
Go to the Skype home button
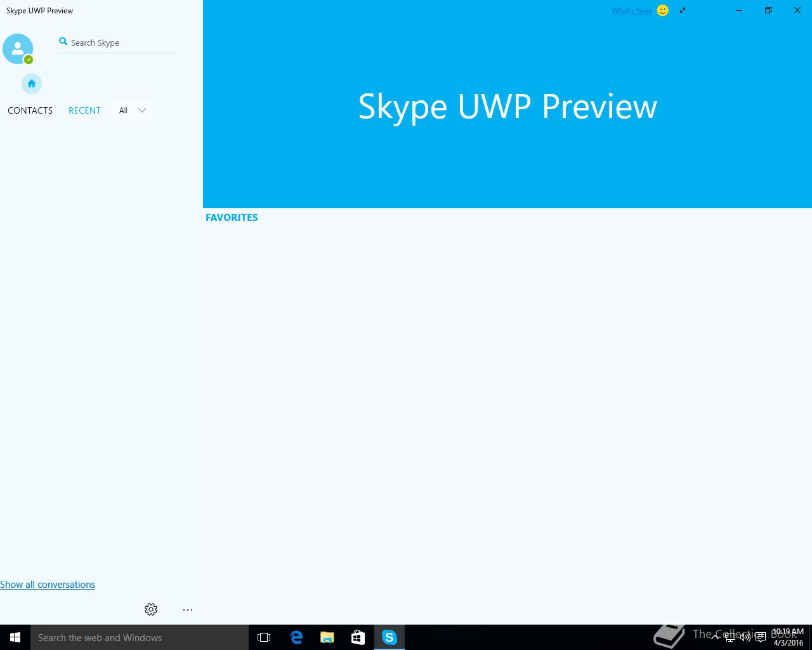(x=32, y=83)
